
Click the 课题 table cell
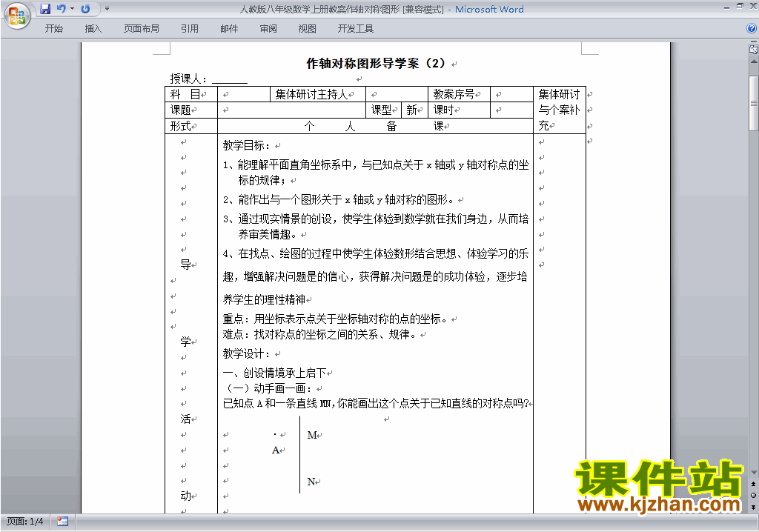191,110
